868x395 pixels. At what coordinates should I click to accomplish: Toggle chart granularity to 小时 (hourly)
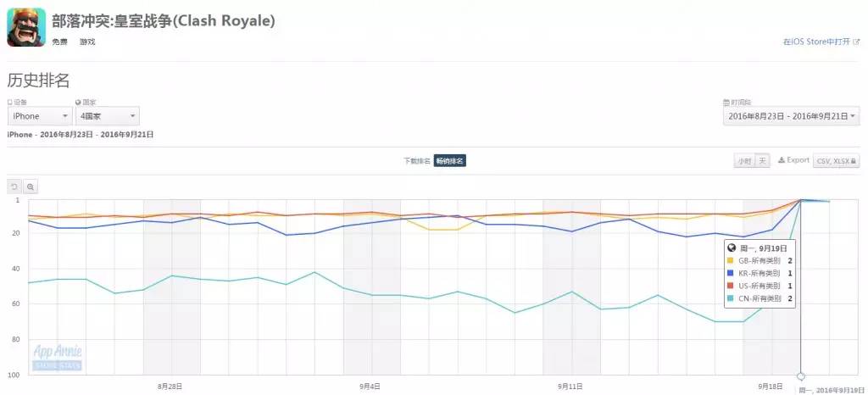(x=743, y=161)
